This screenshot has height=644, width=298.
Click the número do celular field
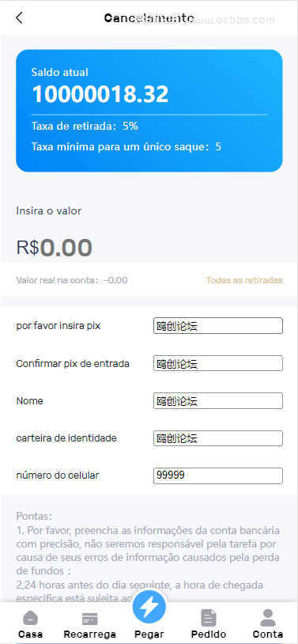[218, 475]
